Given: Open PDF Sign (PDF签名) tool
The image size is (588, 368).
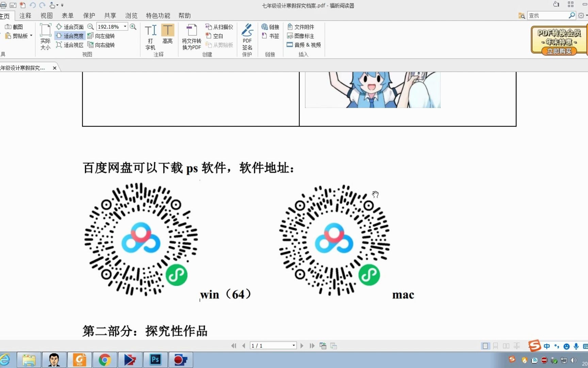Looking at the screenshot, I should pos(247,37).
